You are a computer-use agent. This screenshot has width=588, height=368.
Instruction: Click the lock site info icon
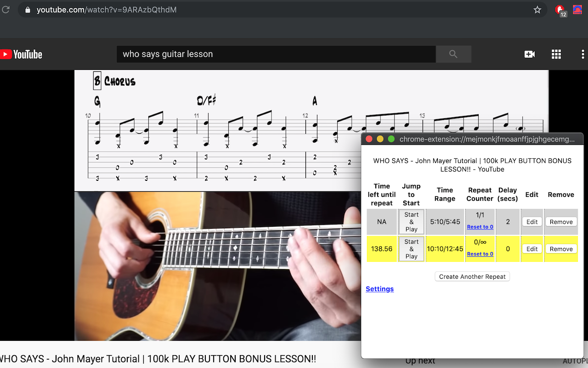tap(28, 10)
